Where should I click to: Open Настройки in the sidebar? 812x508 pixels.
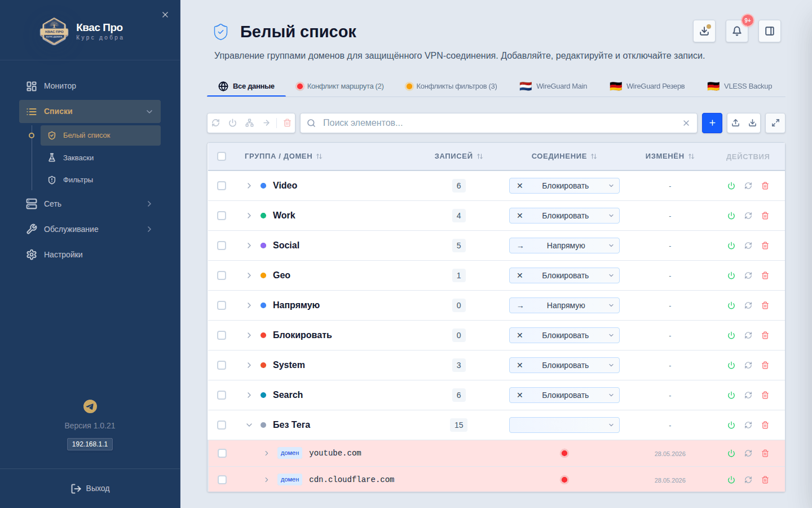(90, 255)
